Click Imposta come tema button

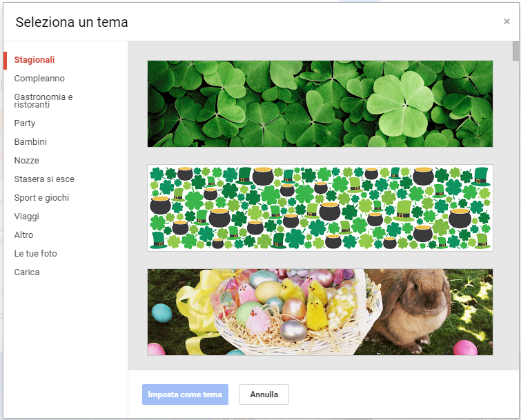(185, 394)
